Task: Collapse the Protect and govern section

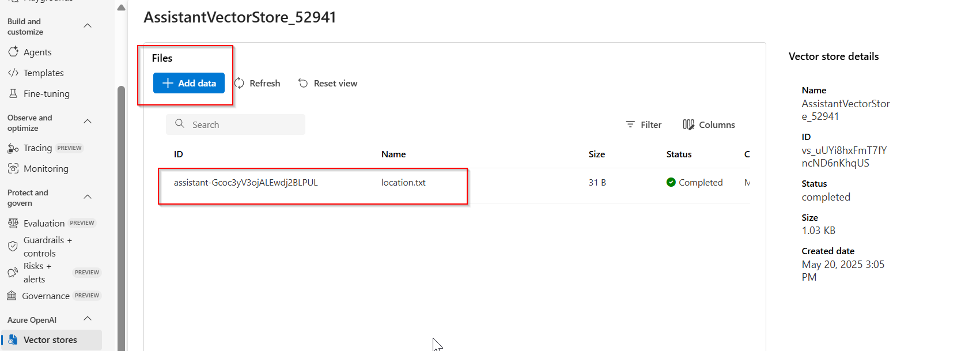Action: click(88, 197)
